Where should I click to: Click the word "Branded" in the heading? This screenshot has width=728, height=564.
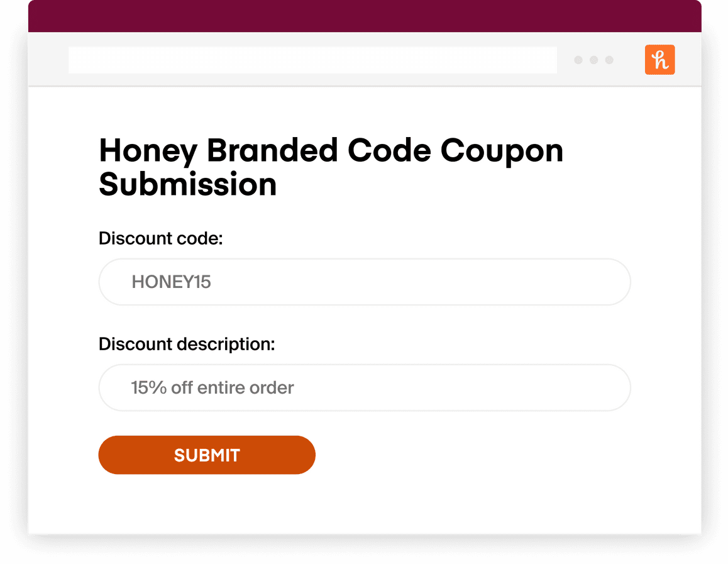click(272, 151)
